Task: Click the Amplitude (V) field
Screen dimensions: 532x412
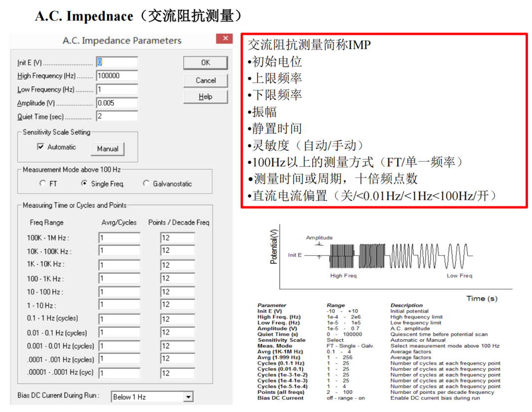Action: (117, 103)
